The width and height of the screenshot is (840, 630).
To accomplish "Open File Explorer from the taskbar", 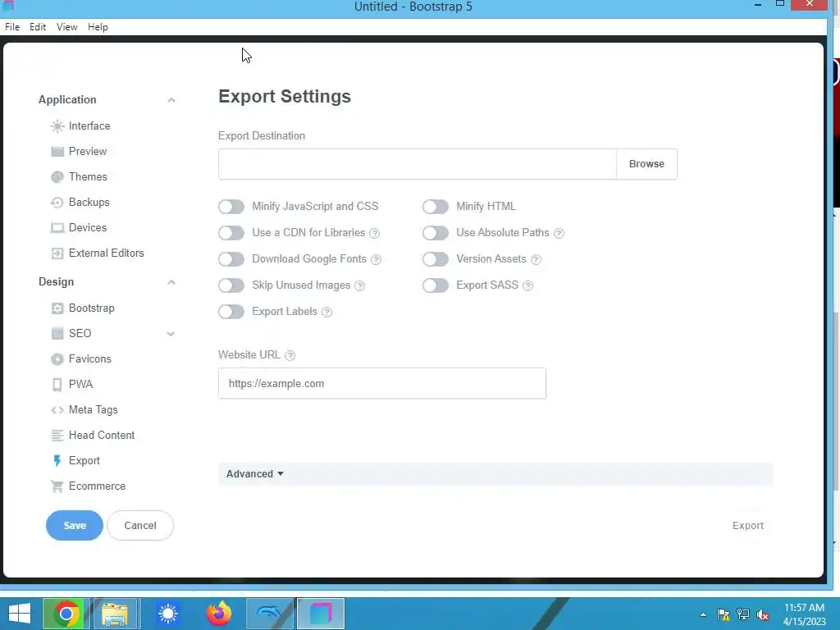I will 116,614.
